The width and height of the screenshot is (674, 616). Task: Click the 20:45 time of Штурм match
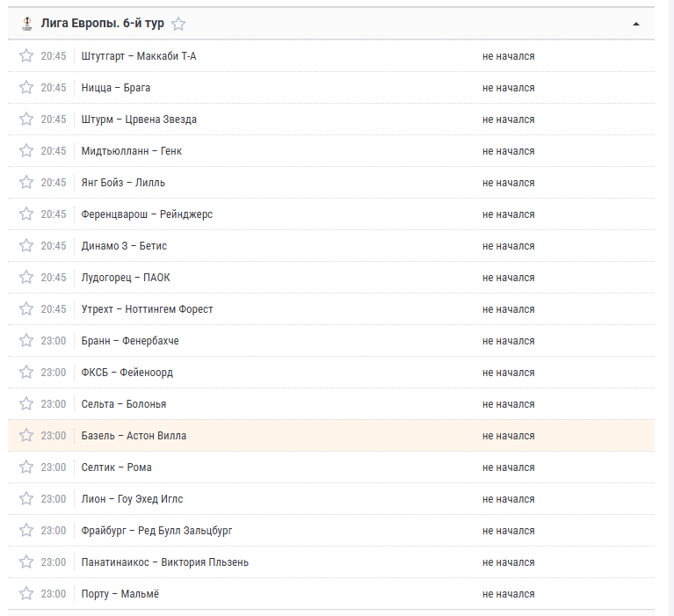click(54, 120)
